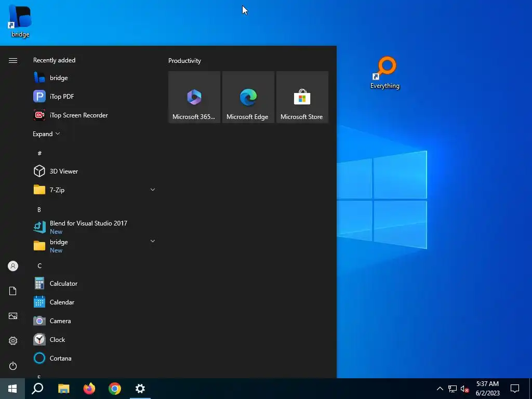The width and height of the screenshot is (532, 399).
Task: Click the muted volume tray icon
Action: click(x=465, y=389)
